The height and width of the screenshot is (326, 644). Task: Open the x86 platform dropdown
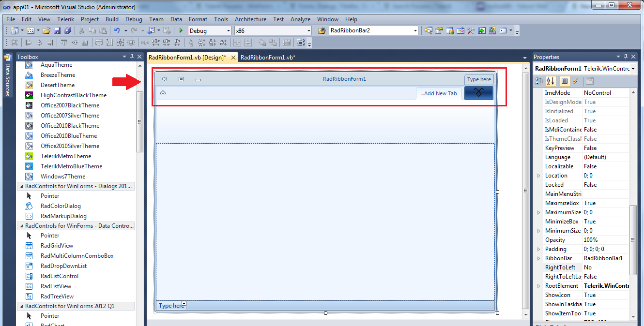309,30
